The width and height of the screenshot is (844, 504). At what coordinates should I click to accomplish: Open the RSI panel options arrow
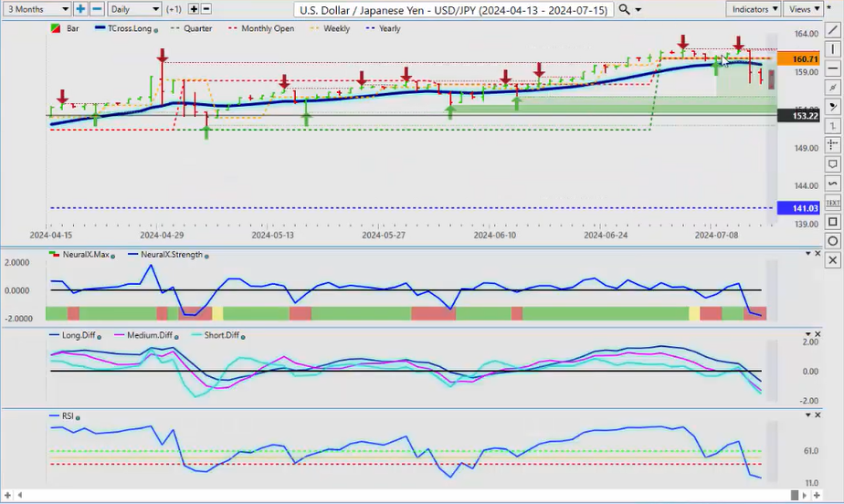[x=808, y=415]
